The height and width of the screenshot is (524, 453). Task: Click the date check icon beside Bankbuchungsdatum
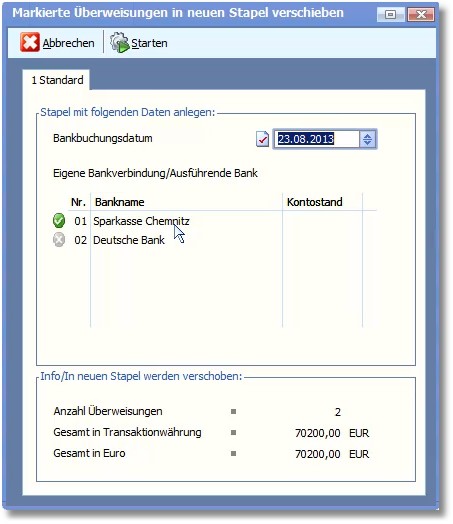pos(262,139)
